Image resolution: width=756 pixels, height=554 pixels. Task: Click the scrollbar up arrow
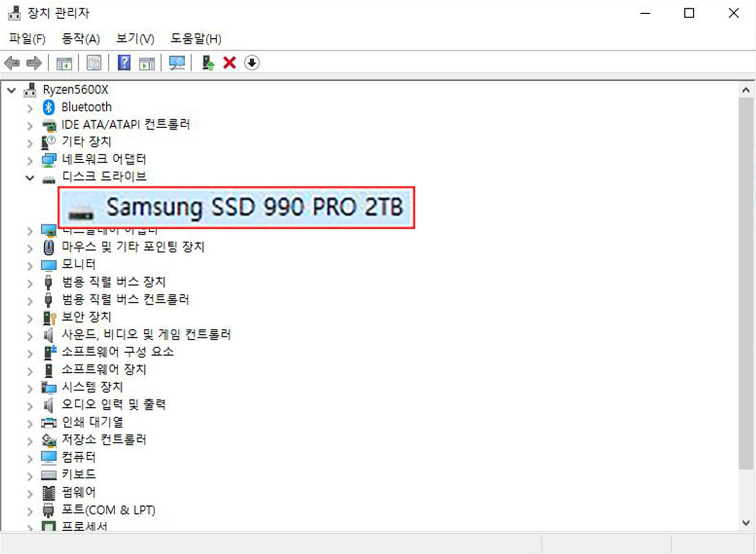coord(746,90)
